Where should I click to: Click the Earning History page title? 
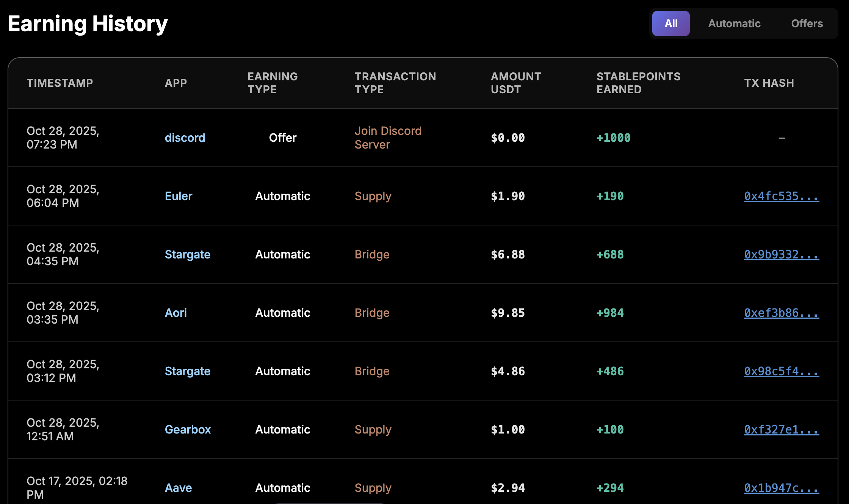[x=87, y=23]
